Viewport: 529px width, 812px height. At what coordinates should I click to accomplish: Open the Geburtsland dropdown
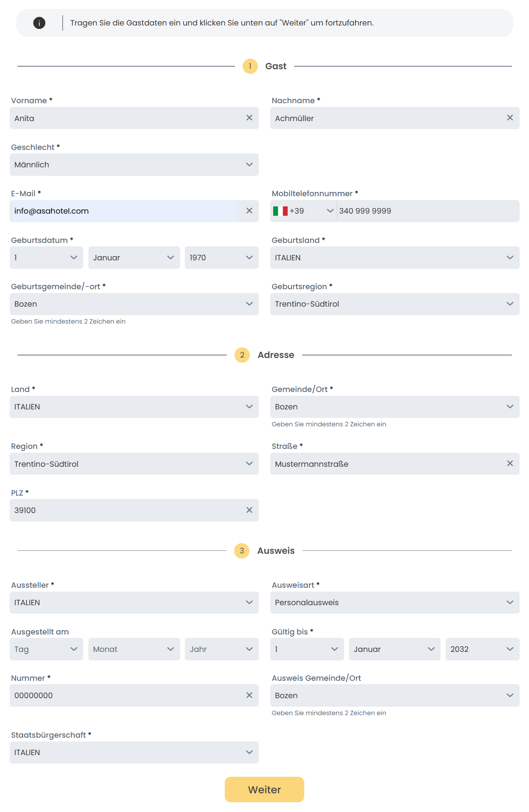point(394,258)
